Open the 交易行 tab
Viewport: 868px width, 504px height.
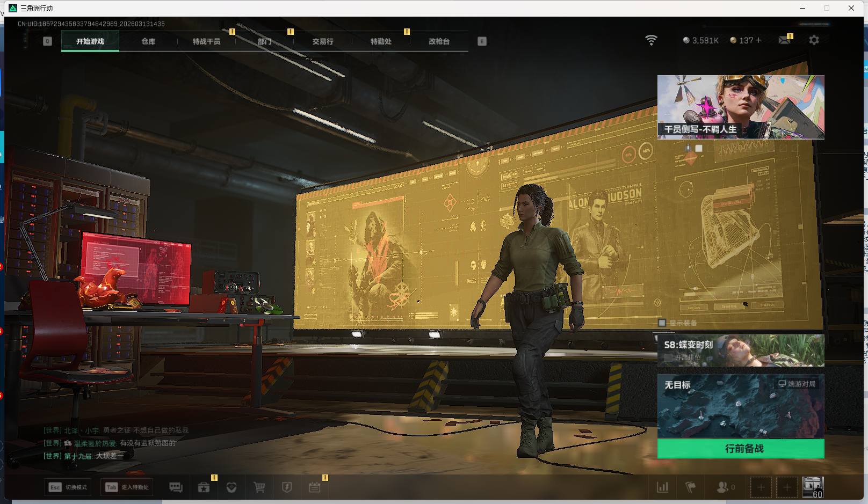coord(323,41)
